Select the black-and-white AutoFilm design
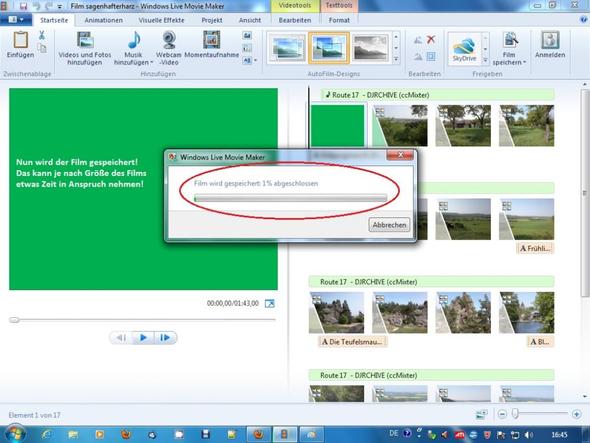The image size is (590, 443). (371, 48)
